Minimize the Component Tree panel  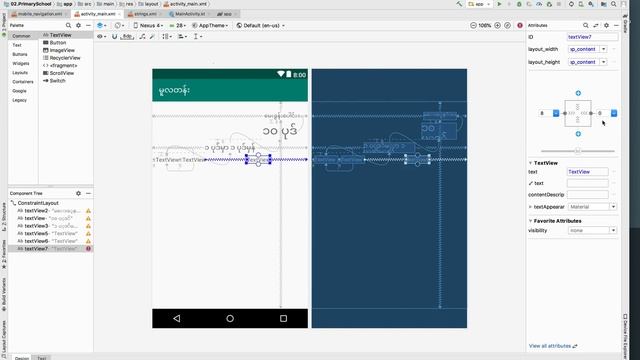pyautogui.click(x=88, y=193)
